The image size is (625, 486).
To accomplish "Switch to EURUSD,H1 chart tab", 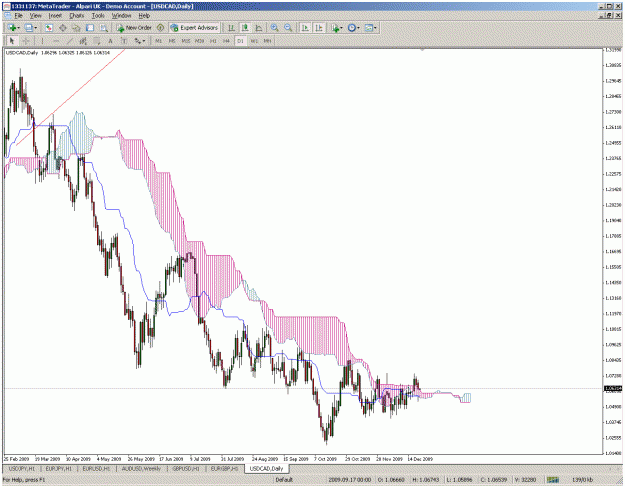I will [96, 468].
